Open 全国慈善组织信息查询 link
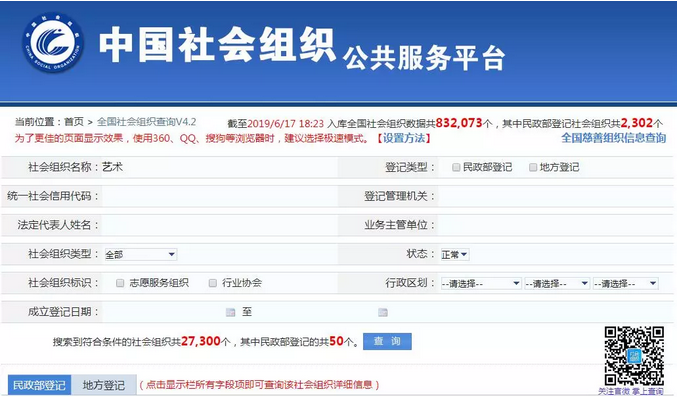The width and height of the screenshot is (678, 397). (x=613, y=138)
